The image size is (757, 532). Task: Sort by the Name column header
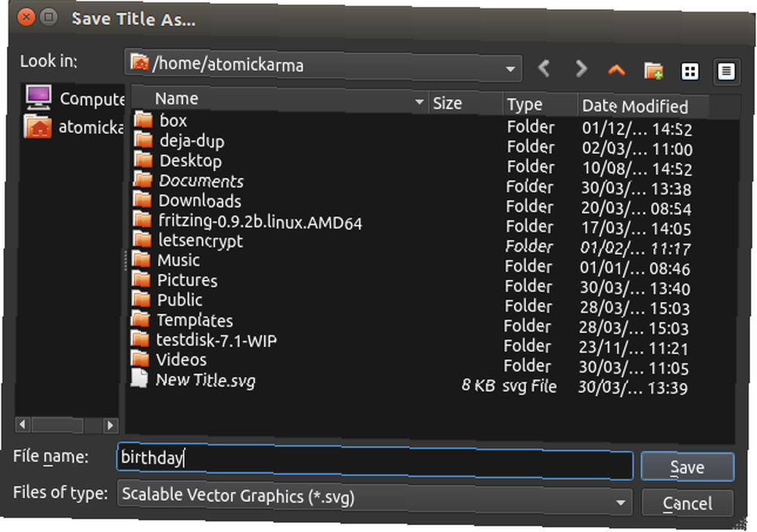[280, 99]
